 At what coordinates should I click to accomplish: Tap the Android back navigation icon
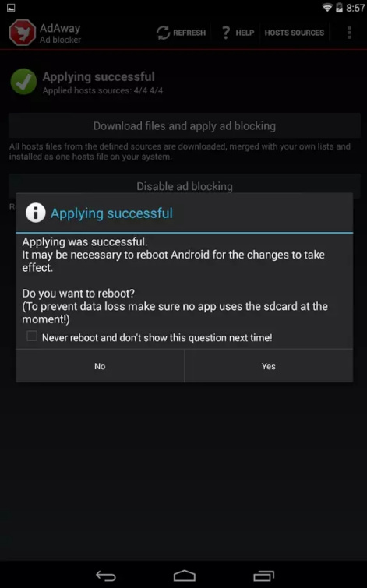[x=106, y=576]
